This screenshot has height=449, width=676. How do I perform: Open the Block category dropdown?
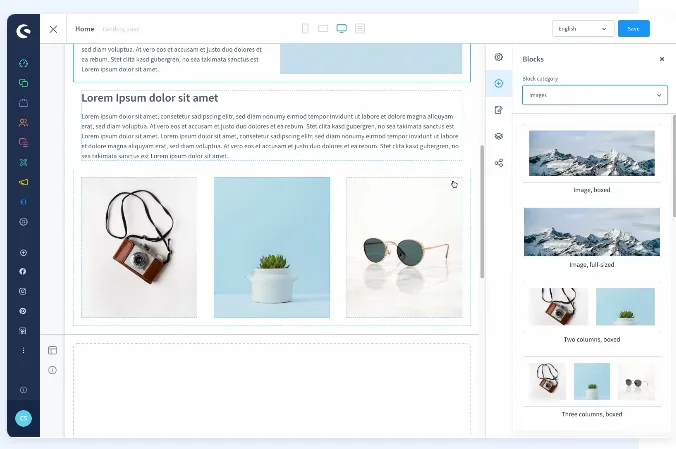595,95
